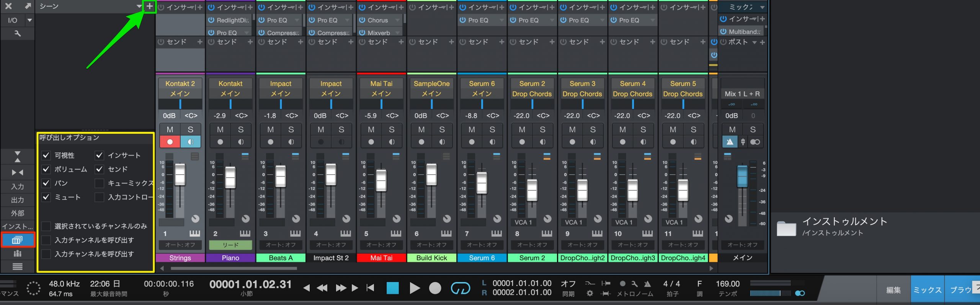The width and height of the screenshot is (980, 305).
Task: Switch to the 編集 view tab
Action: [893, 290]
